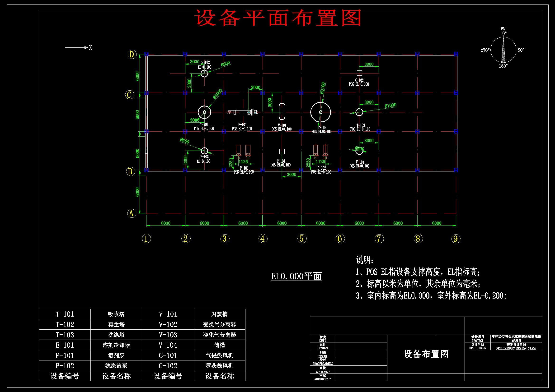Image resolution: width=555 pixels, height=392 pixels.
Task: Select the V-101 flash tank symbol
Action: [282, 112]
